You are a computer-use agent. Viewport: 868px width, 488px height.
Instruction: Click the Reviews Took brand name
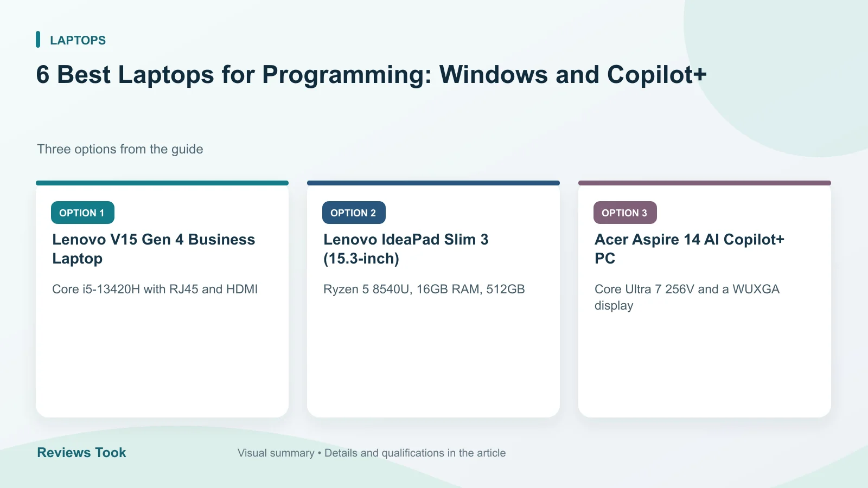81,453
